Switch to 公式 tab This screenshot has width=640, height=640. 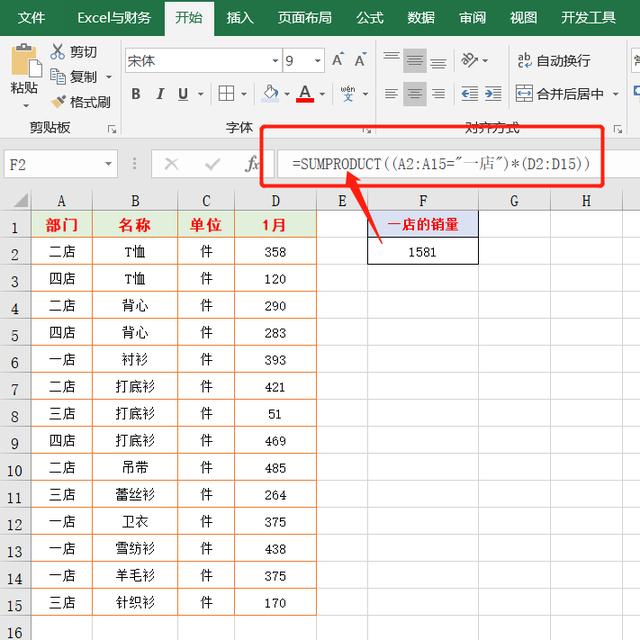point(369,18)
